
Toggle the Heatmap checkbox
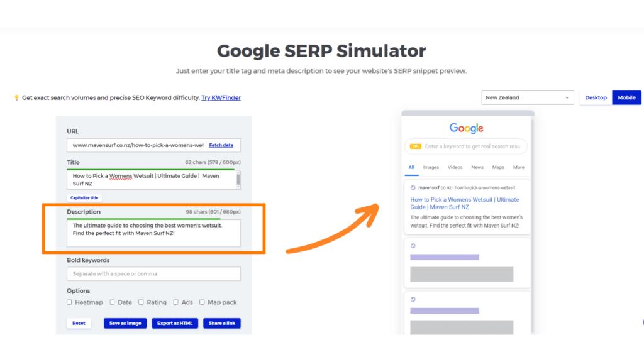tap(69, 302)
